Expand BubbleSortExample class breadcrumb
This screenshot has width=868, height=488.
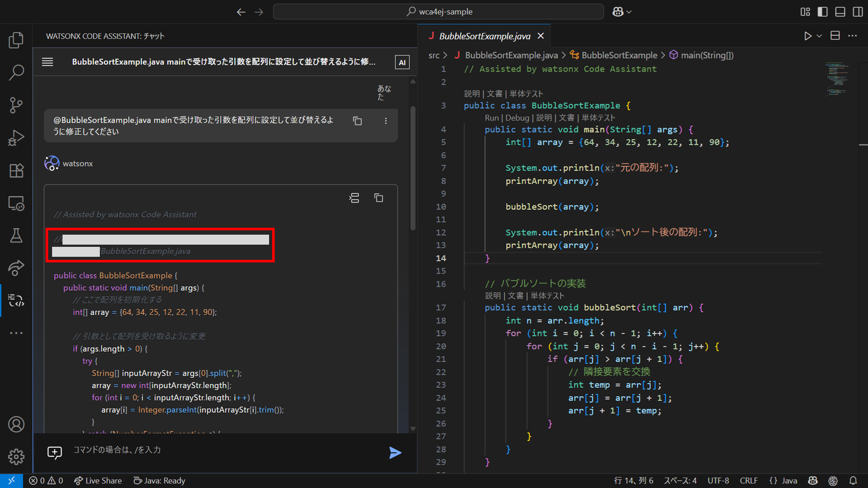coord(619,55)
